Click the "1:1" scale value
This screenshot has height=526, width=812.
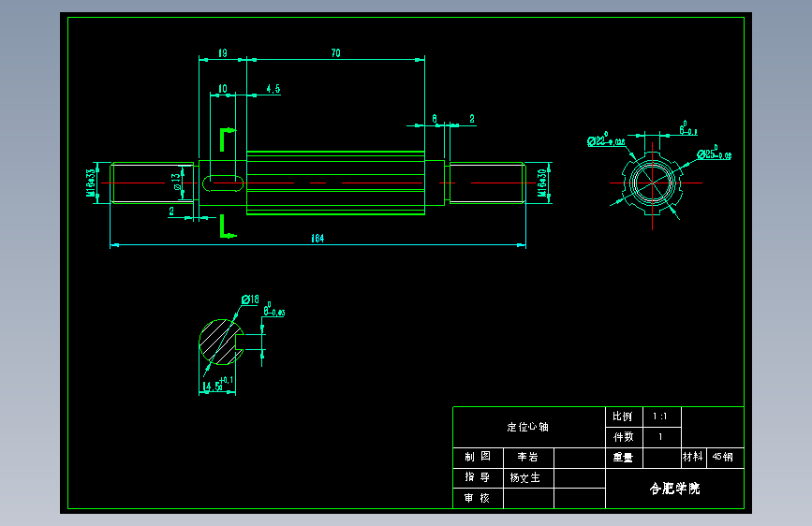click(x=659, y=416)
